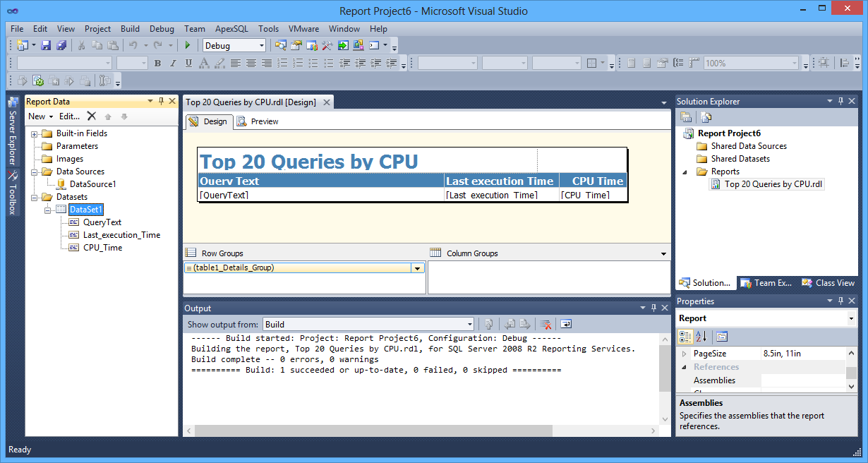Collapse the Datasets tree node
The image size is (868, 463).
coord(35,197)
